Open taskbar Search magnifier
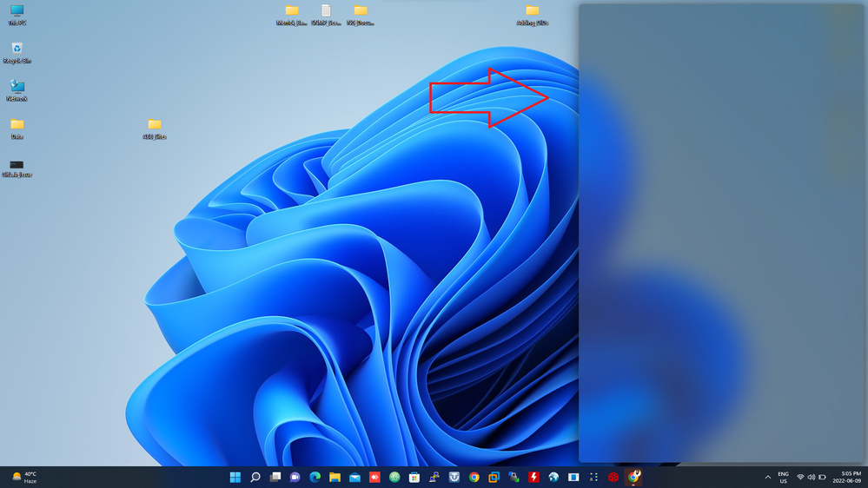This screenshot has height=488, width=868. [x=255, y=477]
